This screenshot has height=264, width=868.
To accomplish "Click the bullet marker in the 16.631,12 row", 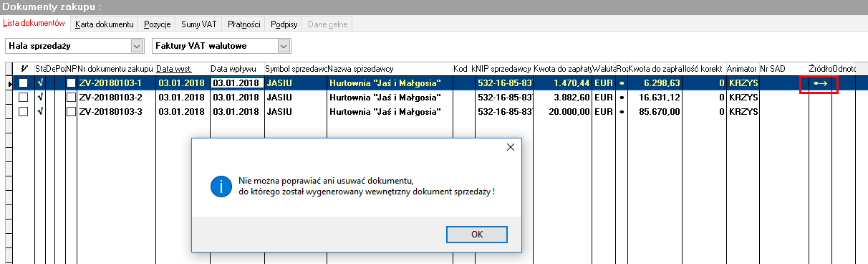I will coord(621,98).
